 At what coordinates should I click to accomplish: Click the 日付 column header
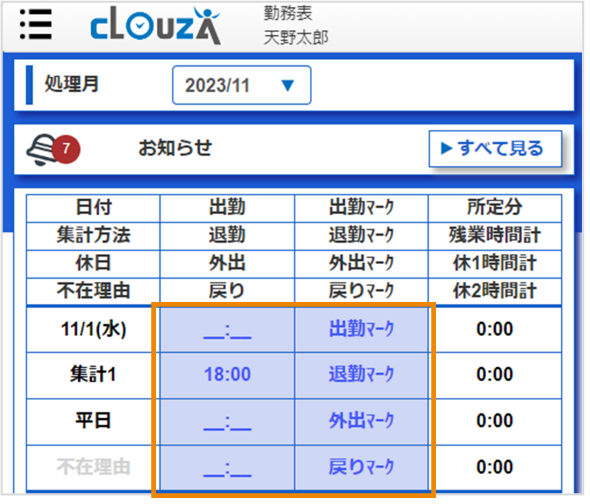click(x=93, y=208)
